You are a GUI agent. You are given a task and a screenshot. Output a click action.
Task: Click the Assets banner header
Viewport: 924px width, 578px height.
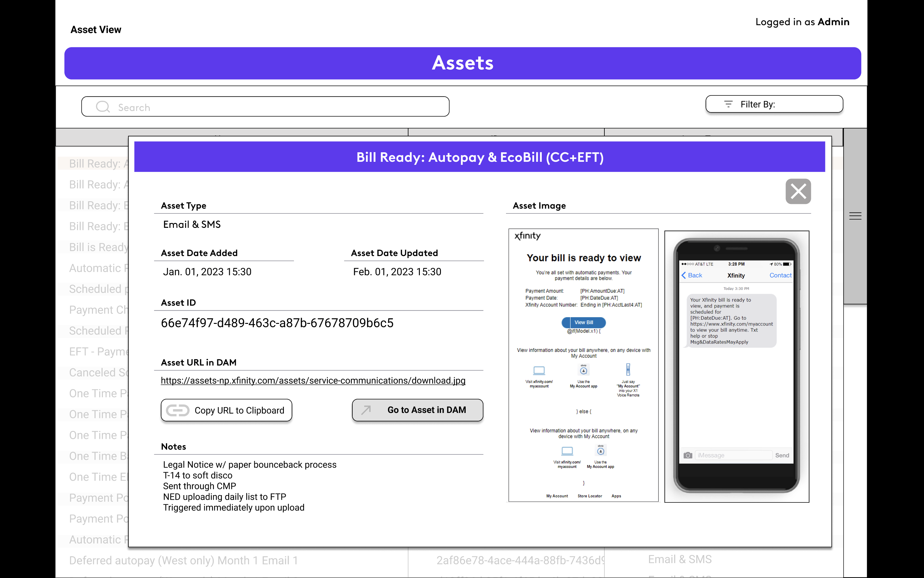[462, 63]
